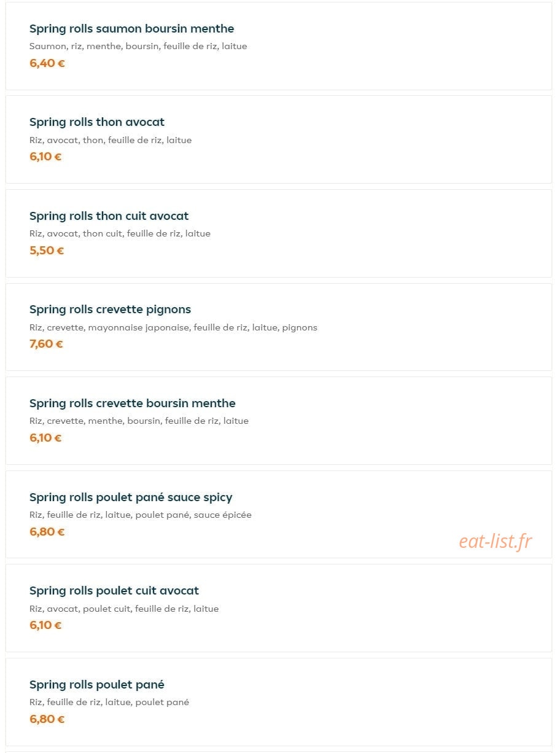
Task: Click the 5,50 € price
Action: pyautogui.click(x=47, y=251)
